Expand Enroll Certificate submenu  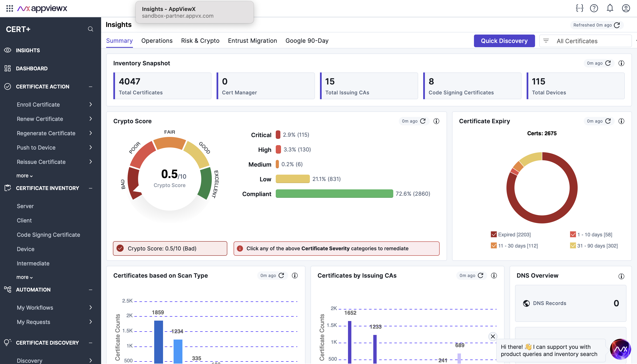(91, 104)
